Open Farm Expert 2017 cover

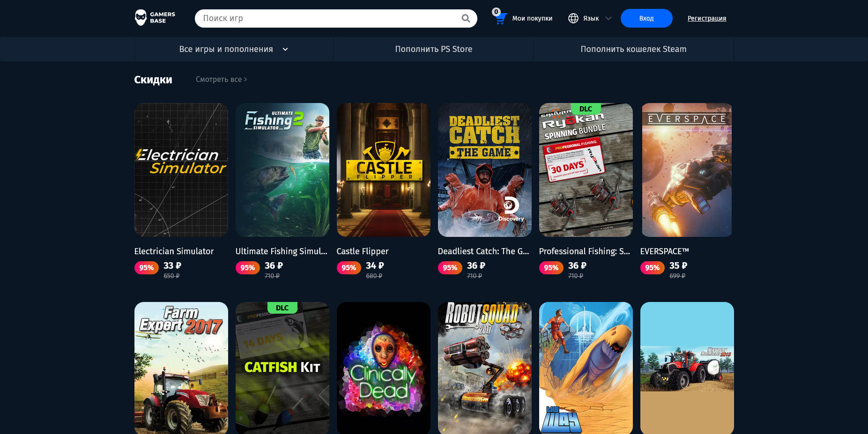[181, 368]
